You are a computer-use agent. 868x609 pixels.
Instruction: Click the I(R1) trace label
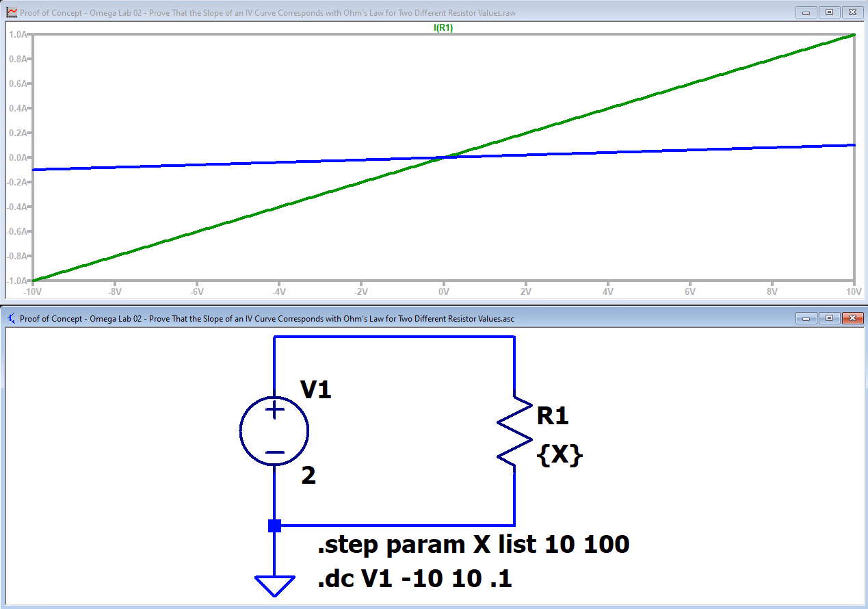pos(443,28)
